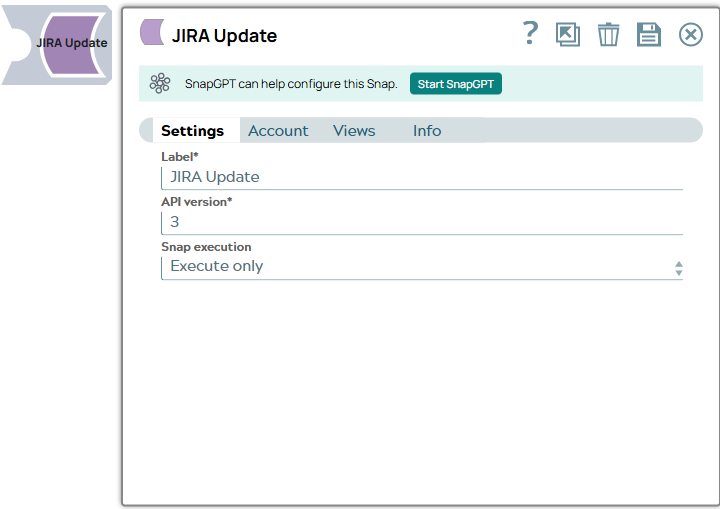Click the pop-out dialog icon
This screenshot has height=509, width=720.
[568, 34]
